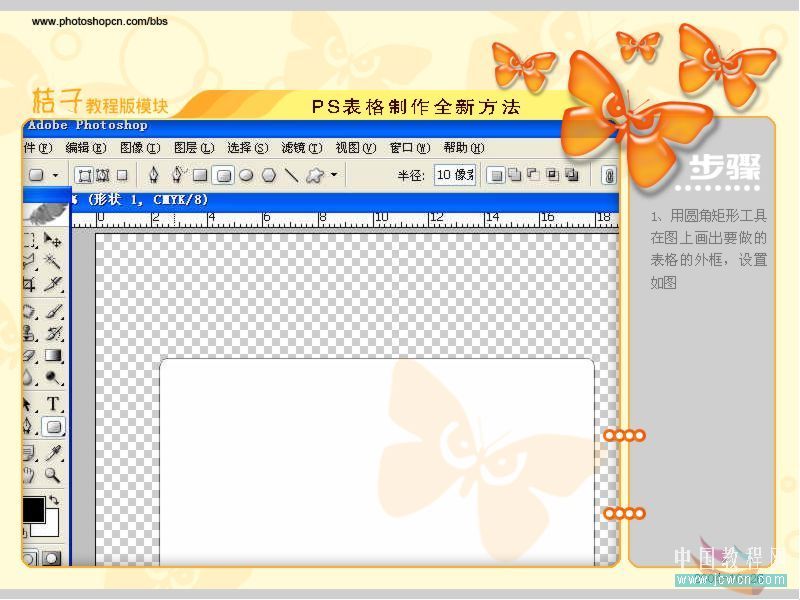Enable Shape Layers mode in options bar
Viewport: 800px width, 600px height.
pos(84,176)
